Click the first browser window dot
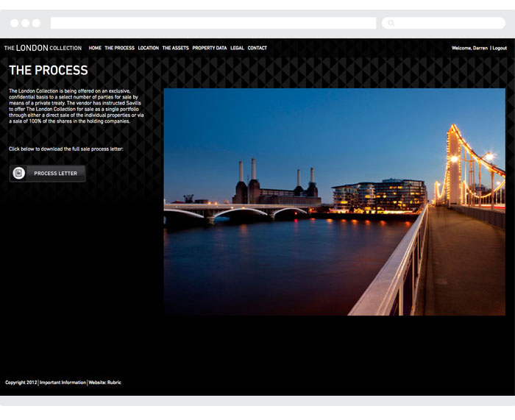This screenshot has width=515, height=420. [15, 23]
